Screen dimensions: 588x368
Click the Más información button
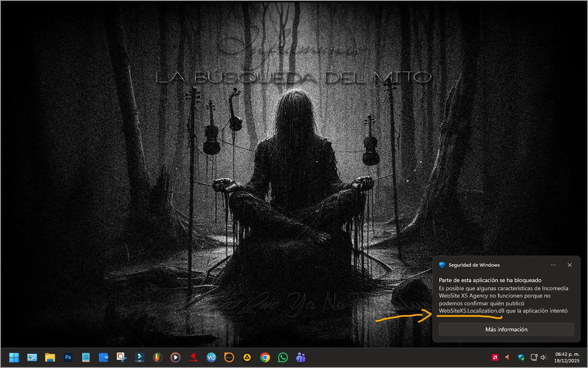(506, 329)
